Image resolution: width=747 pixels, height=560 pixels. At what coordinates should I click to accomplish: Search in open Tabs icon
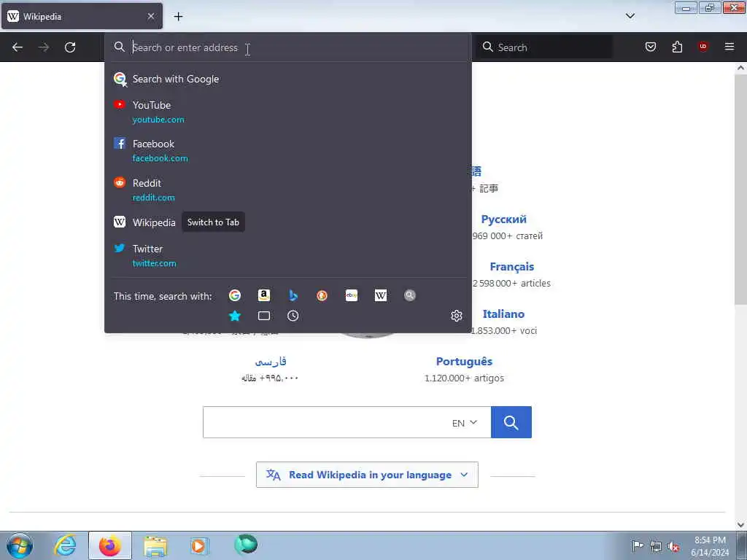pyautogui.click(x=264, y=316)
